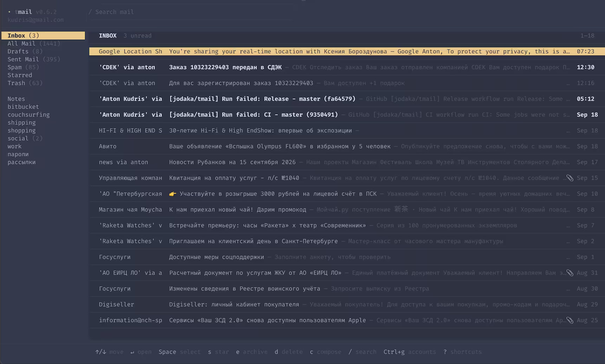Open Raketa Watches Современник premiere email
The height and width of the screenshot is (364, 605).
(347, 225)
